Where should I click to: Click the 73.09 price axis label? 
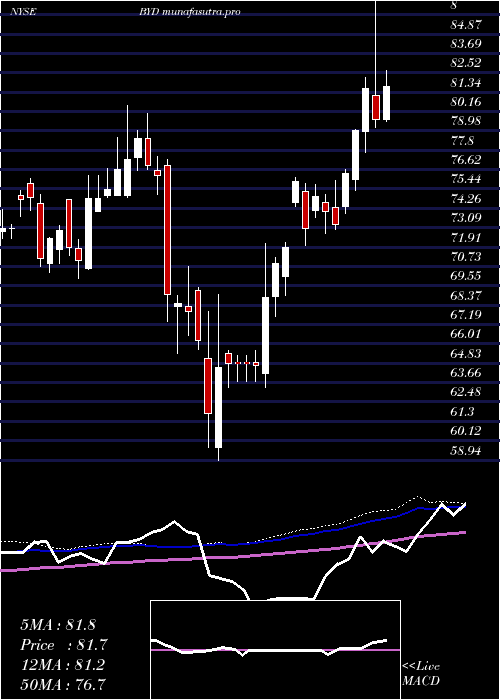(x=466, y=218)
